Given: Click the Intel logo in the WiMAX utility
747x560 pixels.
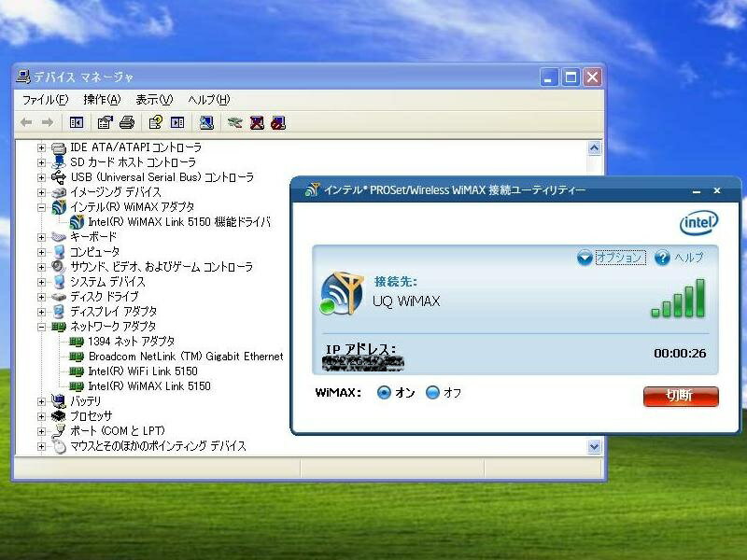Looking at the screenshot, I should [698, 222].
